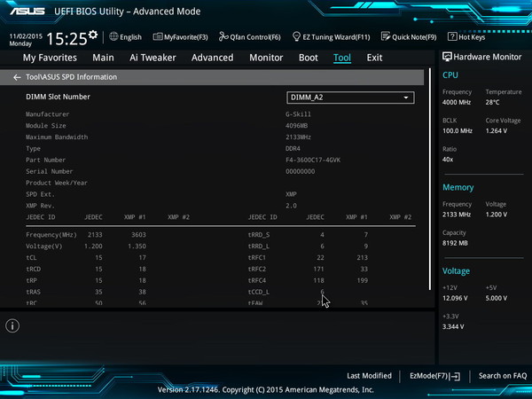532x399 pixels.
Task: Click the DDR4 type value
Action: point(293,149)
